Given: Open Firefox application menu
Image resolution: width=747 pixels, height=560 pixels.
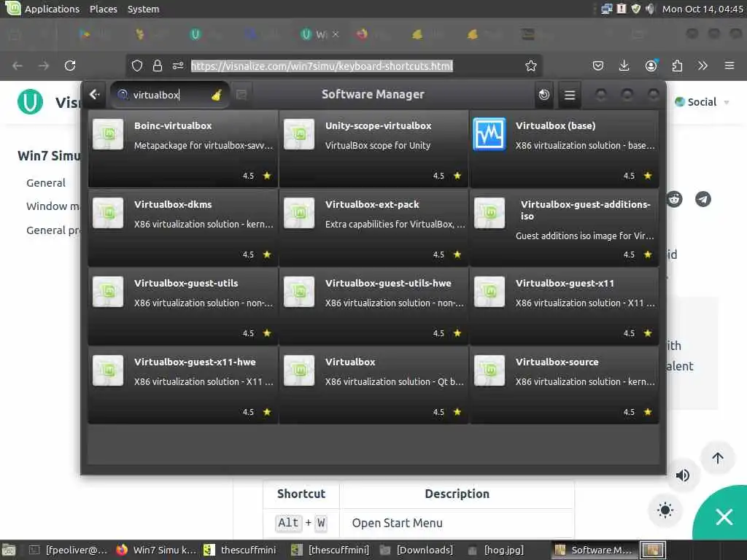Looking at the screenshot, I should tap(729, 66).
